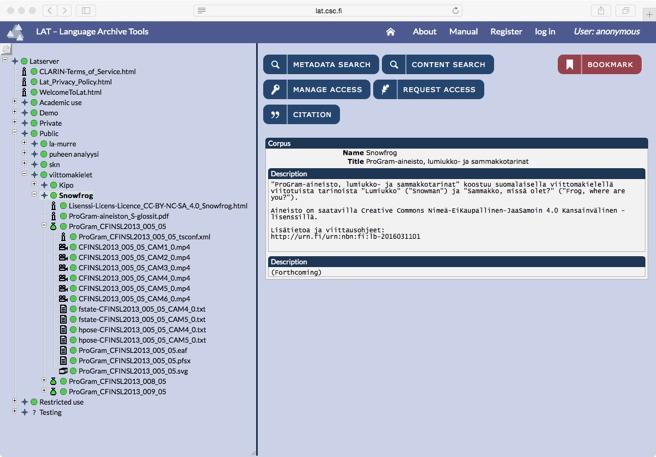
Task: Expand the Private node
Action: 15,122
